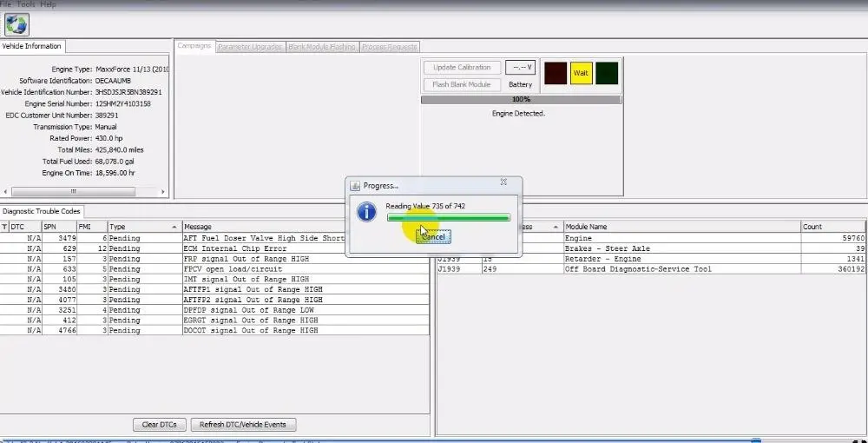
Task: Click the Engine Detected status text
Action: [519, 114]
